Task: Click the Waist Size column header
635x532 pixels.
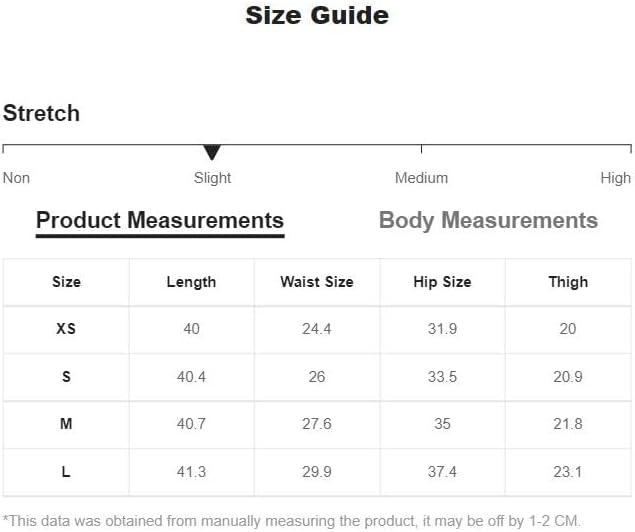Action: 317,282
